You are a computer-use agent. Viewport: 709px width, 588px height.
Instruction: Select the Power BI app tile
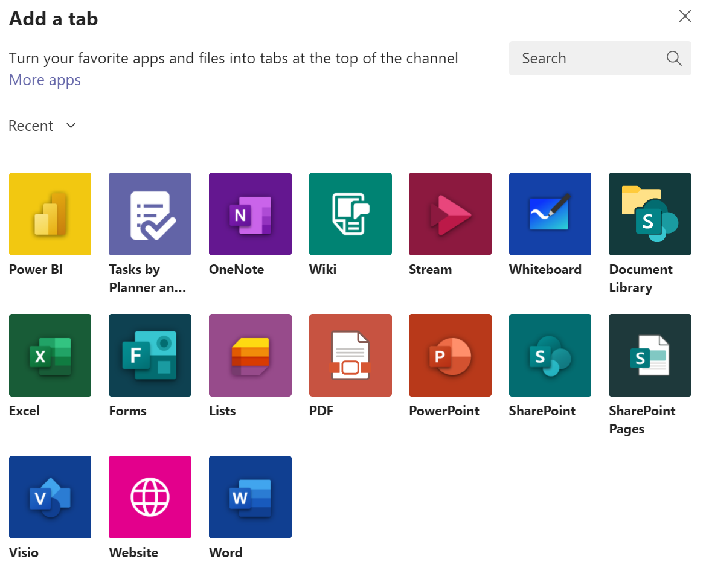click(x=50, y=214)
